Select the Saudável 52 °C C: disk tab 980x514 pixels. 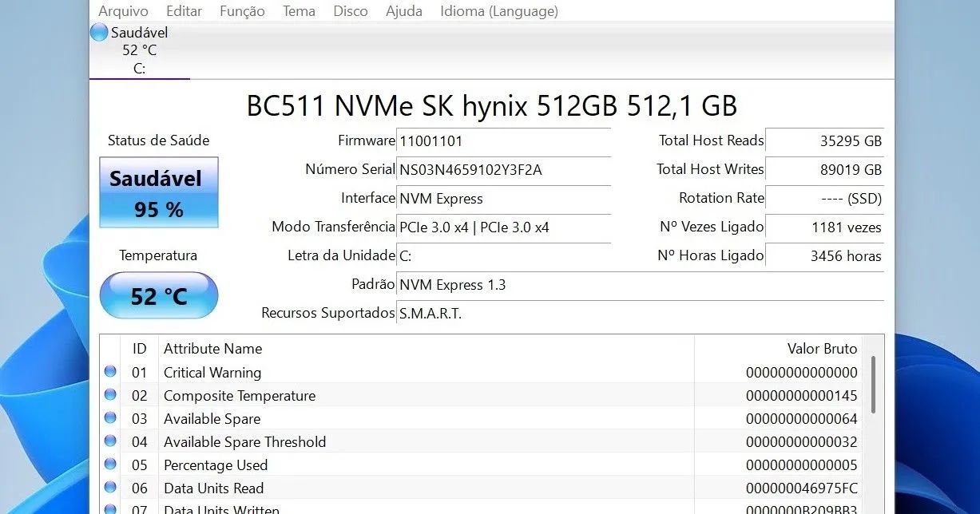139,50
